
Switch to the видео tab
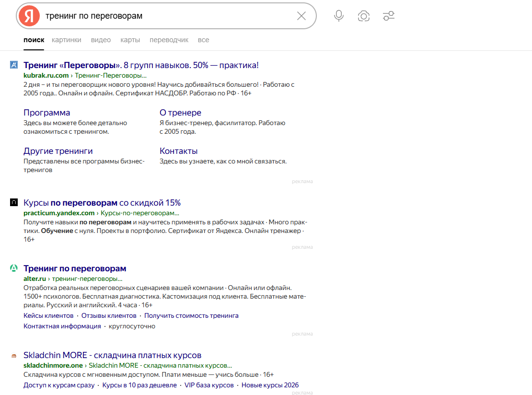[101, 40]
